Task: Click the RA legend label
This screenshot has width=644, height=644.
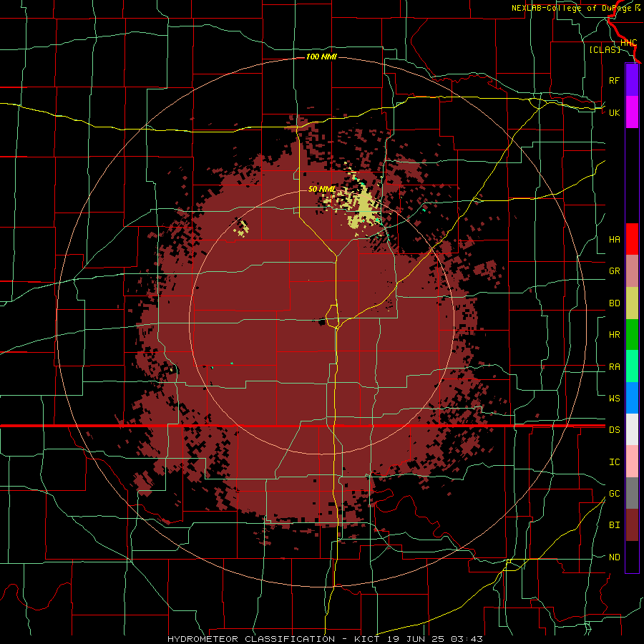Action: pyautogui.click(x=615, y=366)
